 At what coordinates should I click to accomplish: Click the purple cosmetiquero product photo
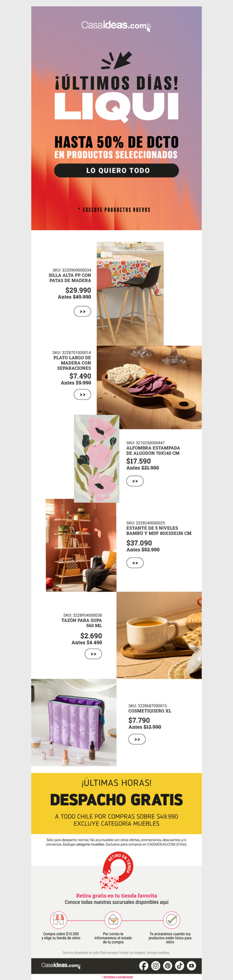[74, 723]
